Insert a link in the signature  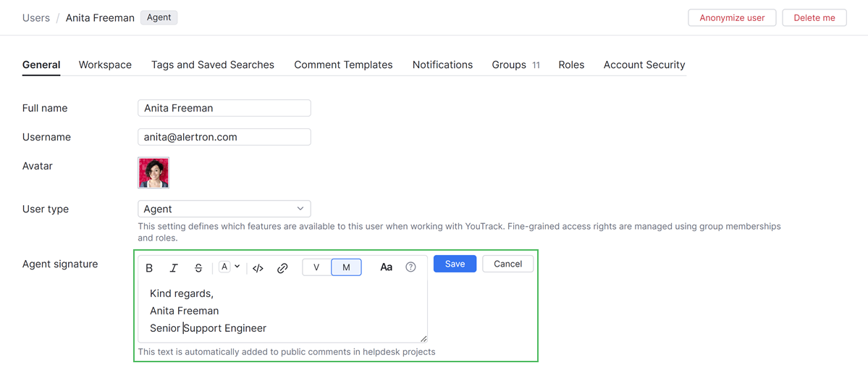pyautogui.click(x=282, y=268)
